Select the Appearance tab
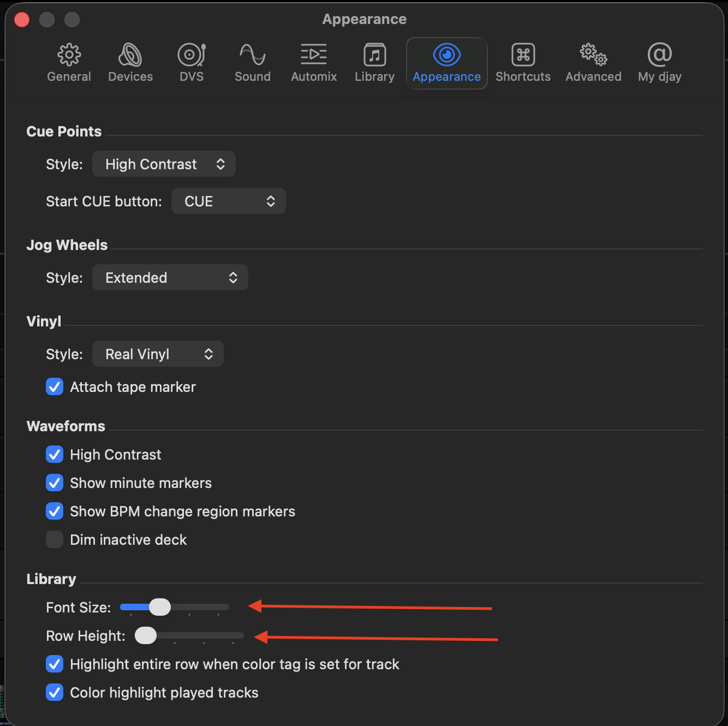Viewport: 728px width, 726px height. pyautogui.click(x=446, y=63)
